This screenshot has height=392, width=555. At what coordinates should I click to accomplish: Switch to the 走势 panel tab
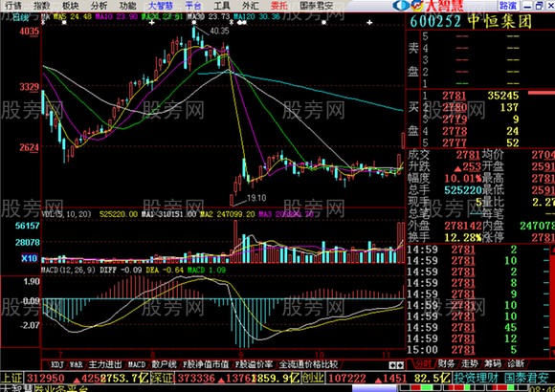click(470, 363)
